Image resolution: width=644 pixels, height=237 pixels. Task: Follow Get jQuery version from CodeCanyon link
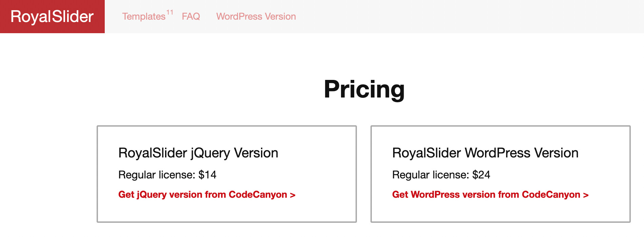207,195
